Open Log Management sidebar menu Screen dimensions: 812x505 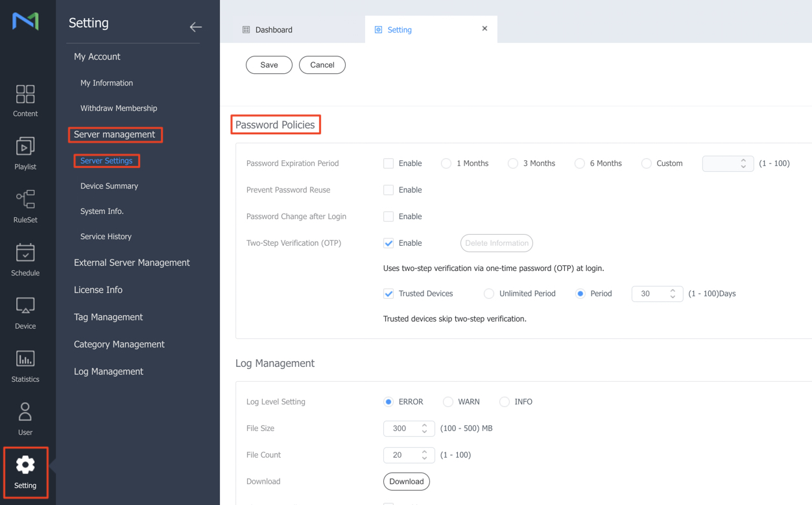click(x=108, y=371)
